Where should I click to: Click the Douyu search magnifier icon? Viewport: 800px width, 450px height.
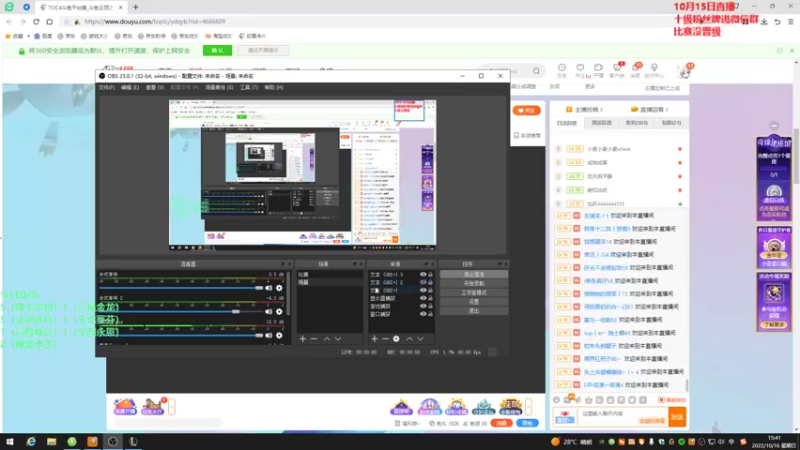click(x=536, y=71)
